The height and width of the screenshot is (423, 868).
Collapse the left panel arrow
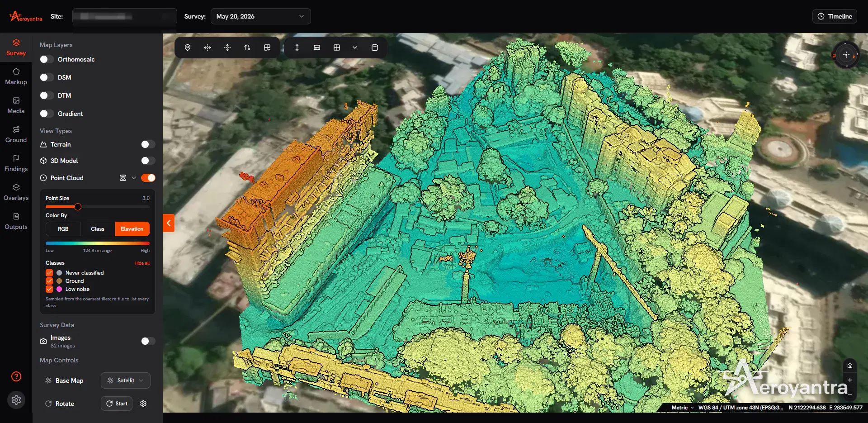tap(169, 223)
